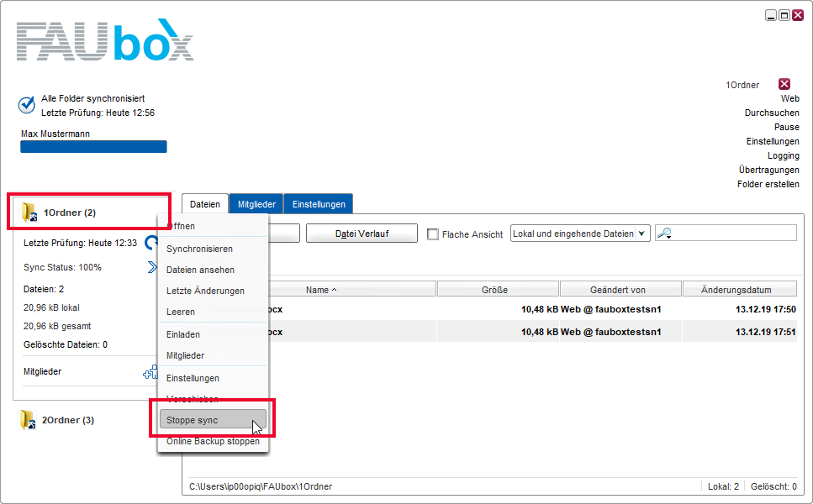This screenshot has width=813, height=504.
Task: Switch to the Dateien tab
Action: click(x=205, y=204)
